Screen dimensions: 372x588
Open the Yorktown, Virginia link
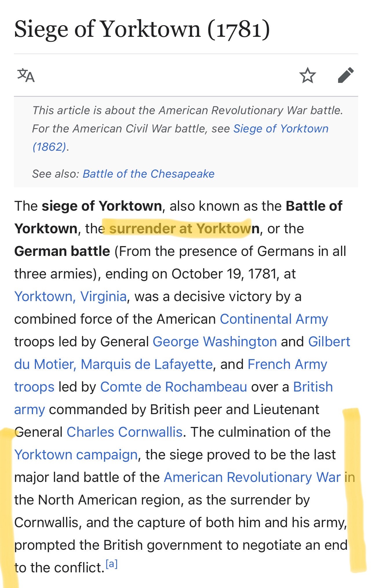point(70,296)
